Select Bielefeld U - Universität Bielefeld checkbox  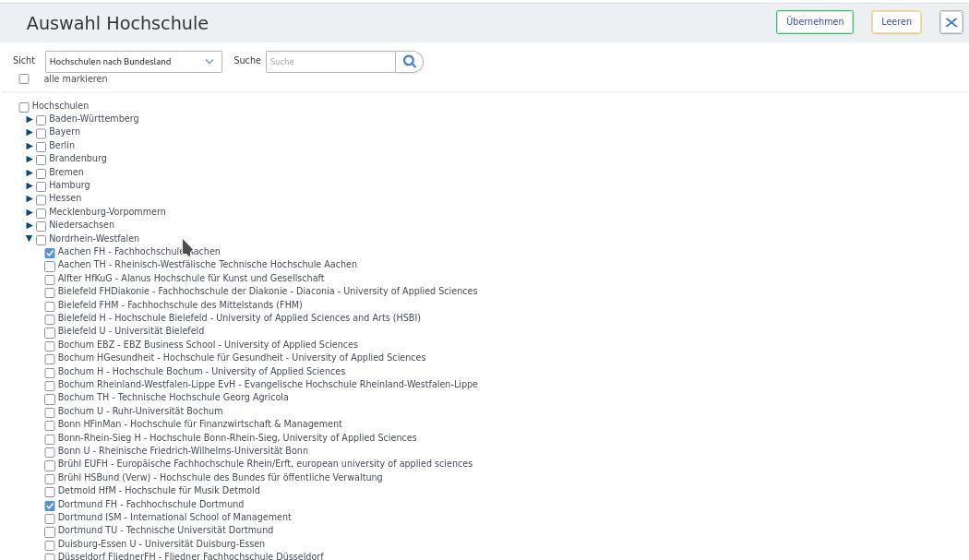point(50,332)
